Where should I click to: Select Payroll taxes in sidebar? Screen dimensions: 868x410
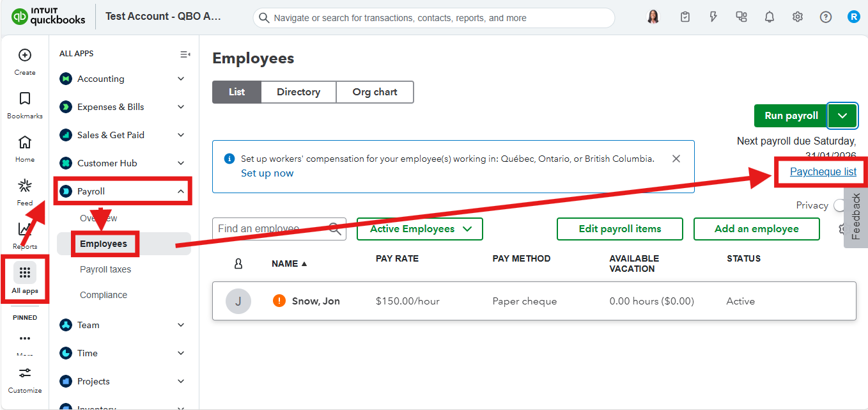click(105, 269)
